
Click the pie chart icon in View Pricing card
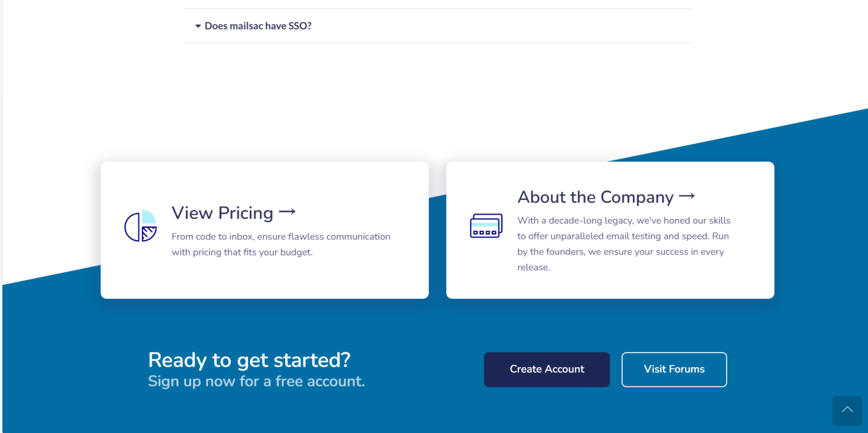(x=141, y=226)
